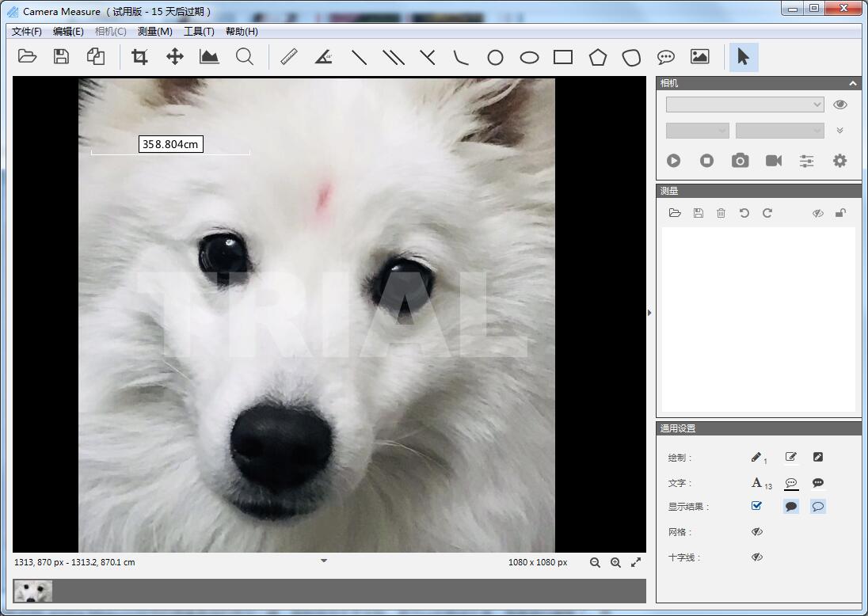Toggle 十字线 crosshair visibility eye
The height and width of the screenshot is (616, 868).
pos(756,557)
